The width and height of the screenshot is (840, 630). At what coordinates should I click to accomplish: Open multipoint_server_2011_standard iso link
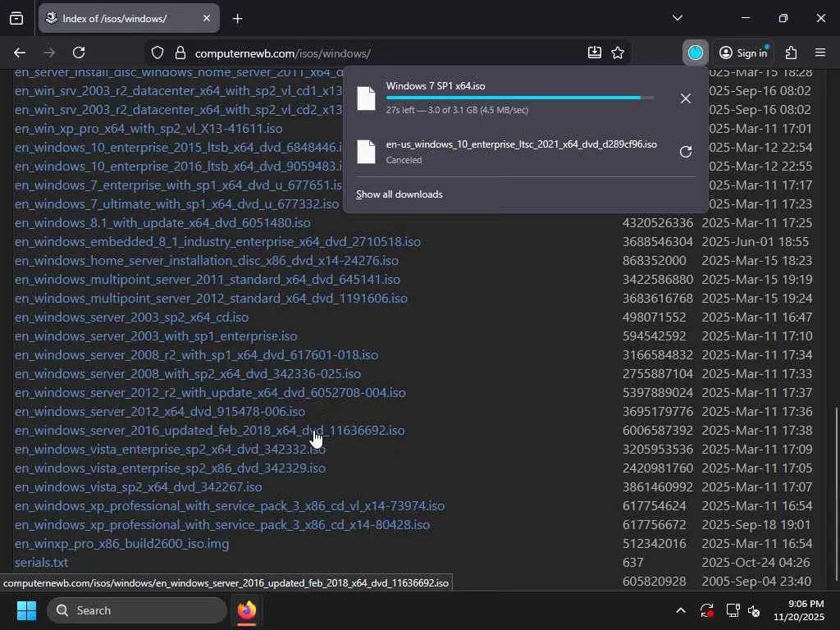[x=208, y=280]
